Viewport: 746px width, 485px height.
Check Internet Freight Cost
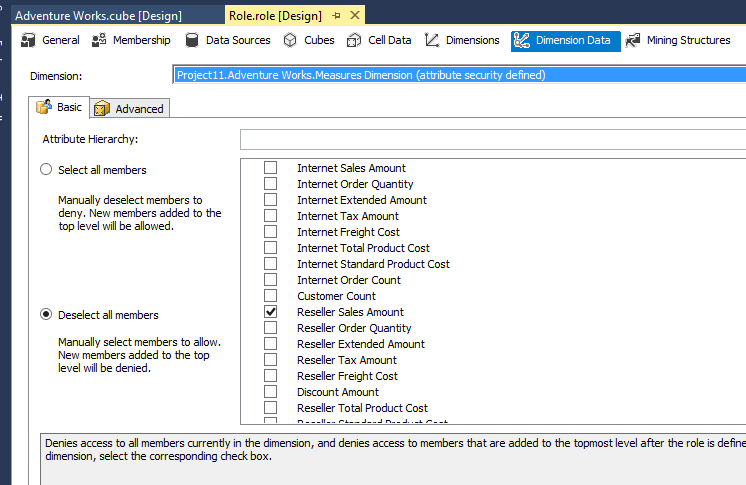[270, 232]
